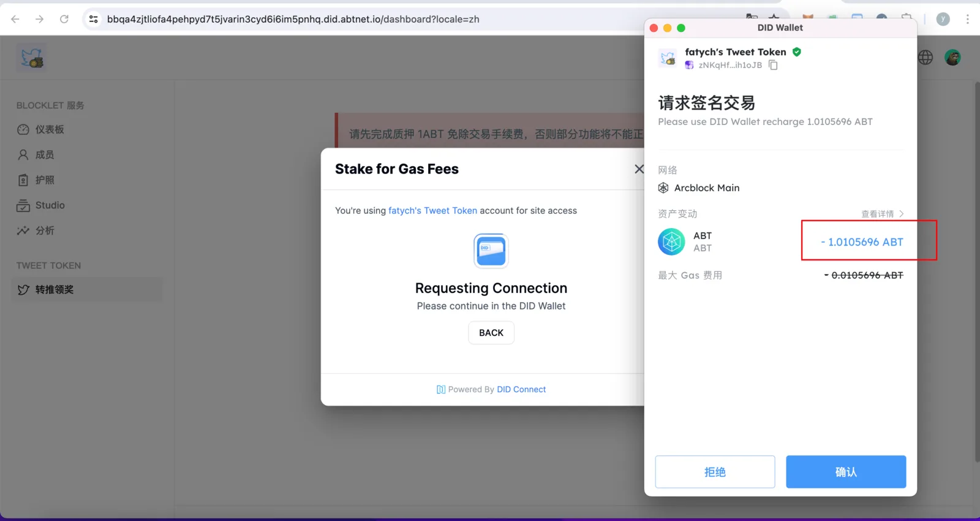Open the user avatar on the dashboard page
980x521 pixels.
pyautogui.click(x=952, y=58)
